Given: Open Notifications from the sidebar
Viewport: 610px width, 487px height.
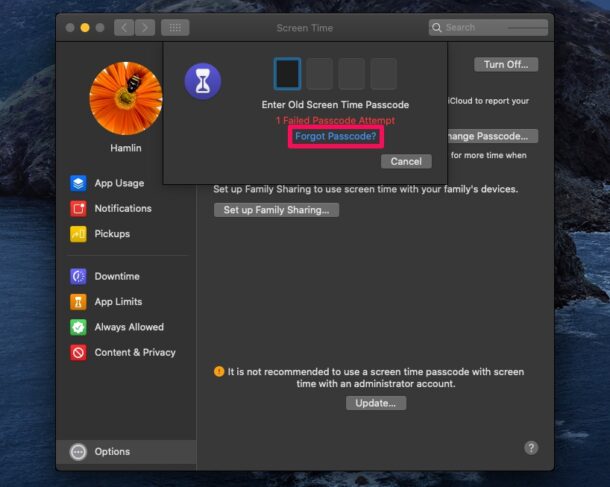Looking at the screenshot, I should (x=78, y=208).
